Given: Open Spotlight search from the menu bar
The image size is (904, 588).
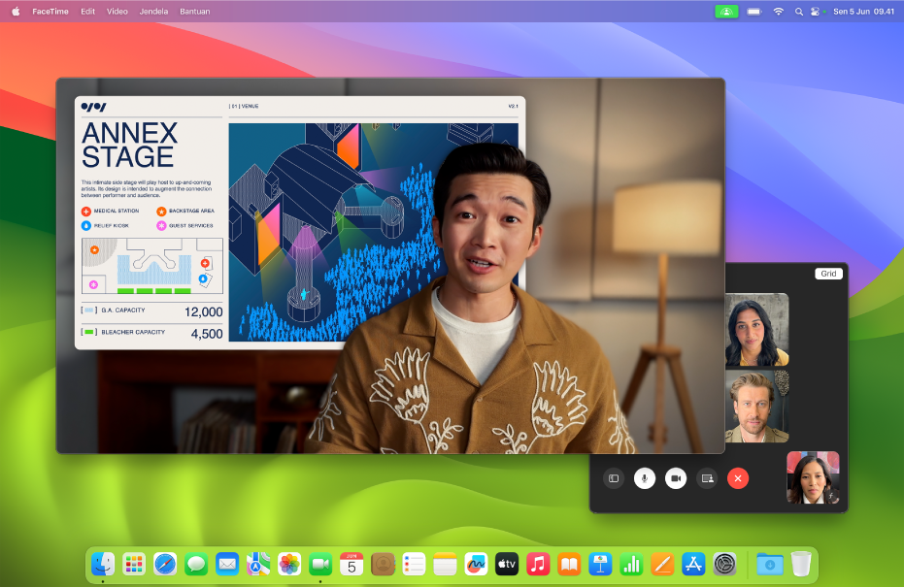Looking at the screenshot, I should (799, 11).
